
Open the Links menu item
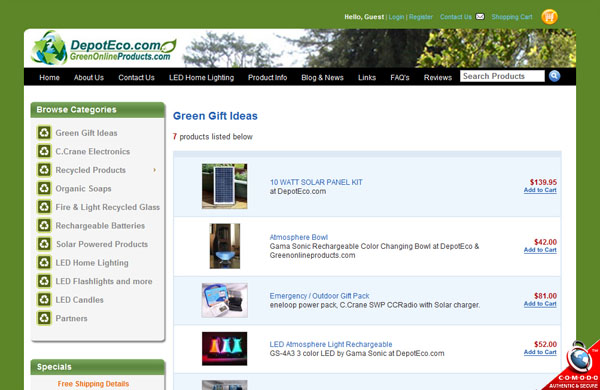[x=367, y=78]
